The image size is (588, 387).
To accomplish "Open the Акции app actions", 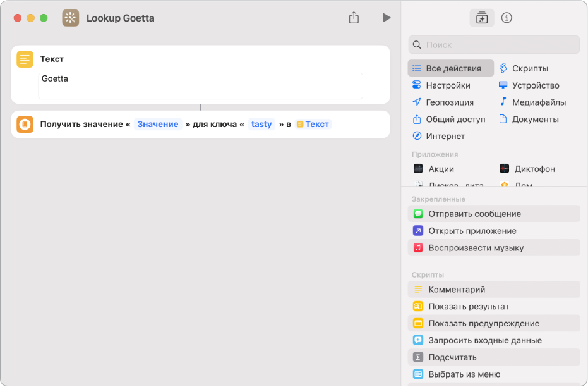I will click(x=434, y=169).
